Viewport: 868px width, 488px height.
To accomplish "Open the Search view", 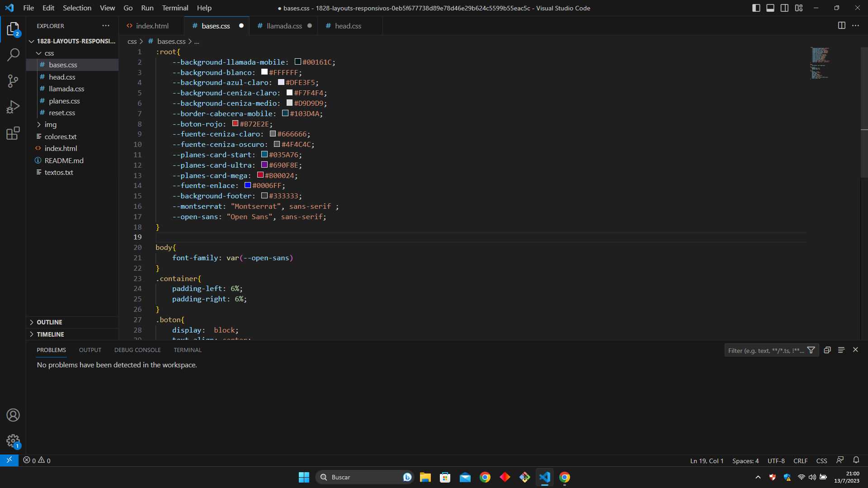I will [x=13, y=55].
